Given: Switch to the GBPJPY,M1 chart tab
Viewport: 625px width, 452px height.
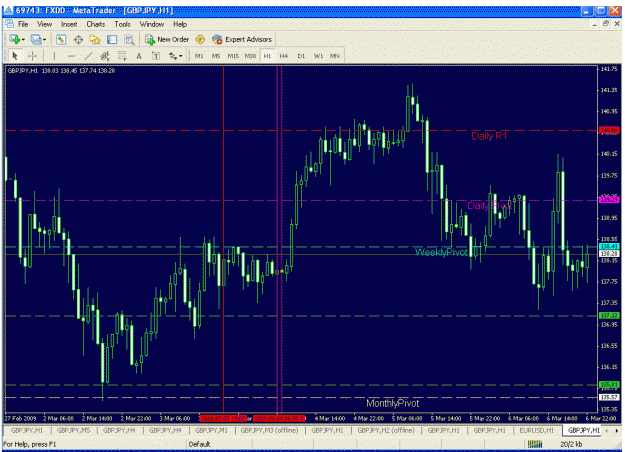Looking at the screenshot, I should (x=211, y=430).
